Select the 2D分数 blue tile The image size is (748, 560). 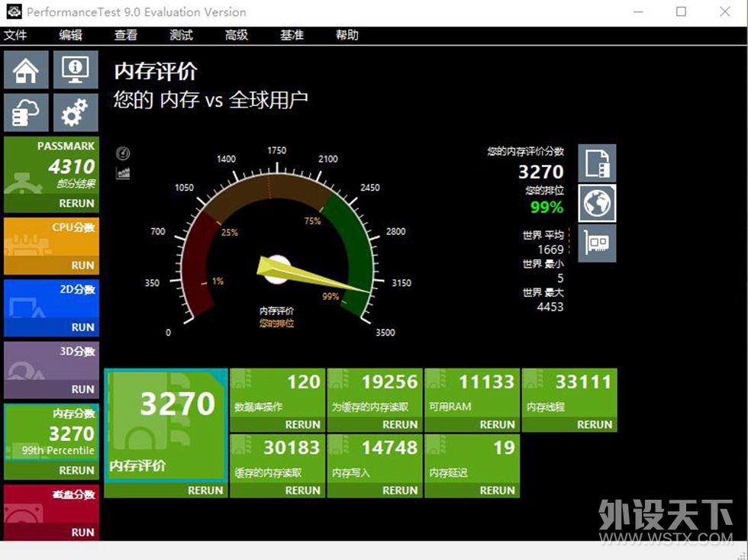[x=52, y=298]
